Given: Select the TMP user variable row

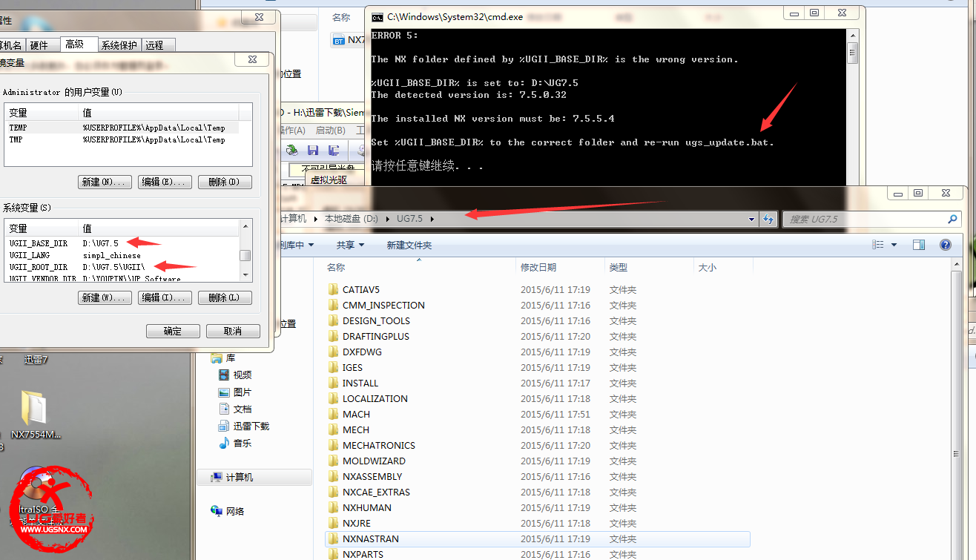Looking at the screenshot, I should pos(122,139).
